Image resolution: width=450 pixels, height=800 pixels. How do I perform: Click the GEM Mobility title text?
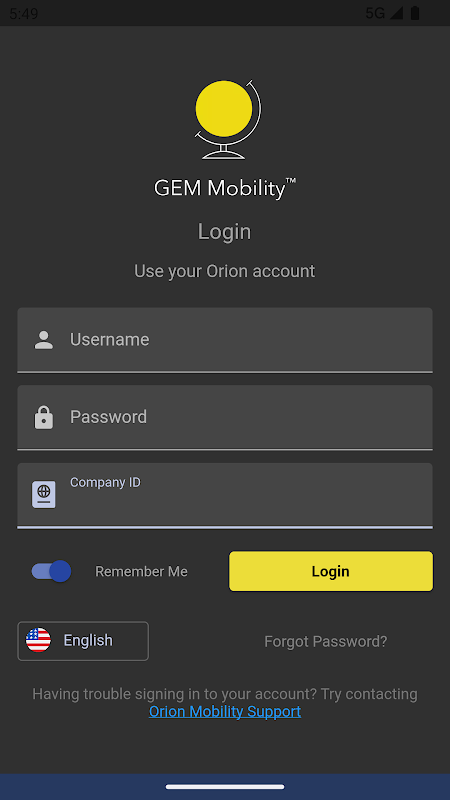click(x=225, y=188)
